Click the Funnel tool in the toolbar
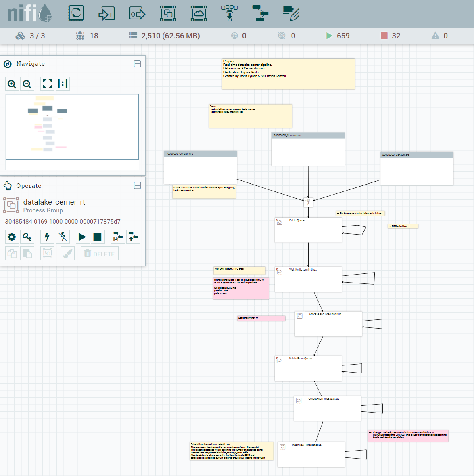 pyautogui.click(x=230, y=13)
